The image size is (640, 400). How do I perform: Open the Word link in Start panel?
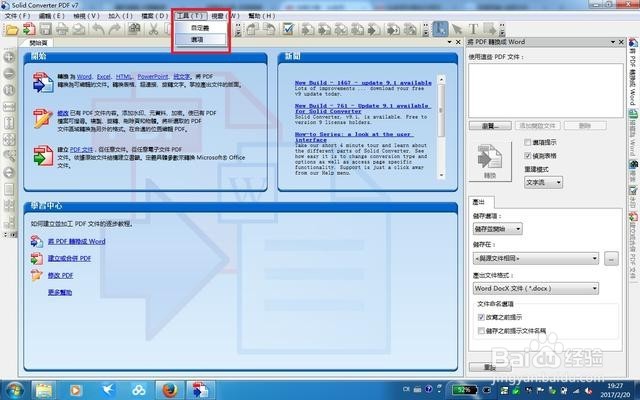[84, 76]
